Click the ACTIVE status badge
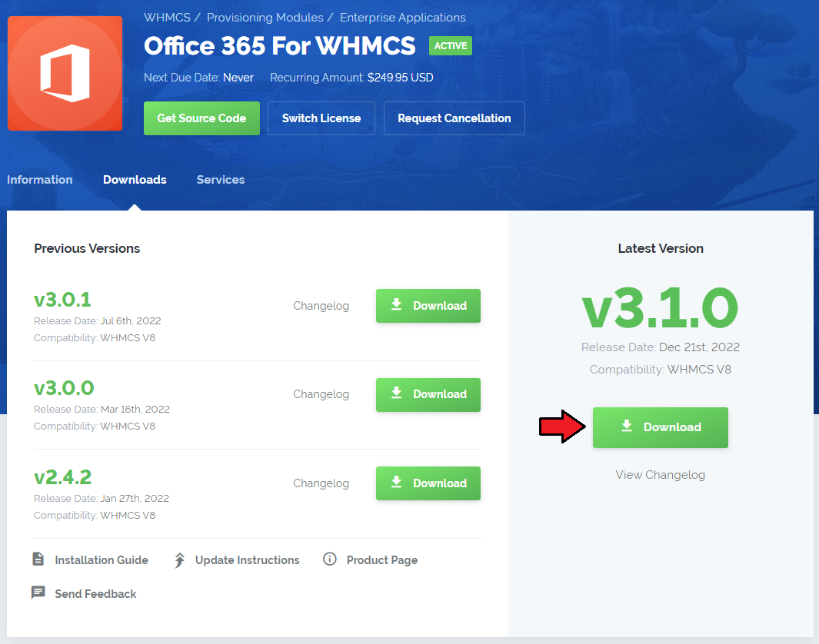The width and height of the screenshot is (819, 644). [450, 46]
